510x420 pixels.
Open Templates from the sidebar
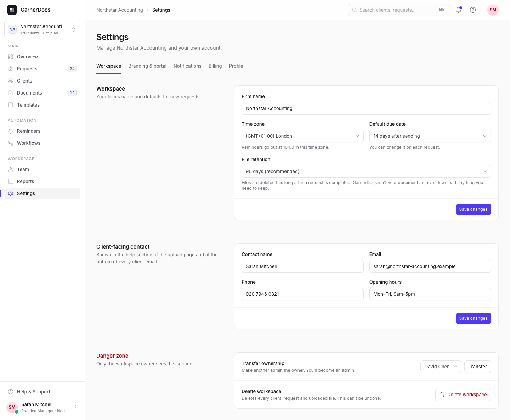[x=42, y=105]
